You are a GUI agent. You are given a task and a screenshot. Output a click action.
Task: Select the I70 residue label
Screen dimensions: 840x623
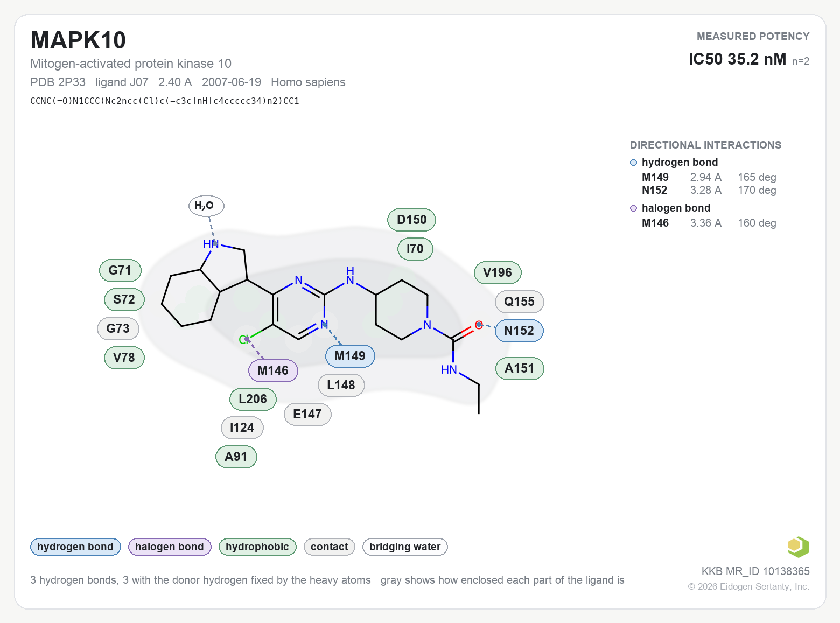(415, 249)
